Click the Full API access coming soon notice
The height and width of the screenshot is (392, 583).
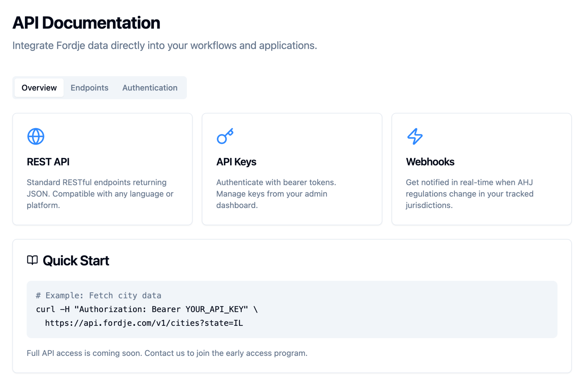click(x=167, y=353)
